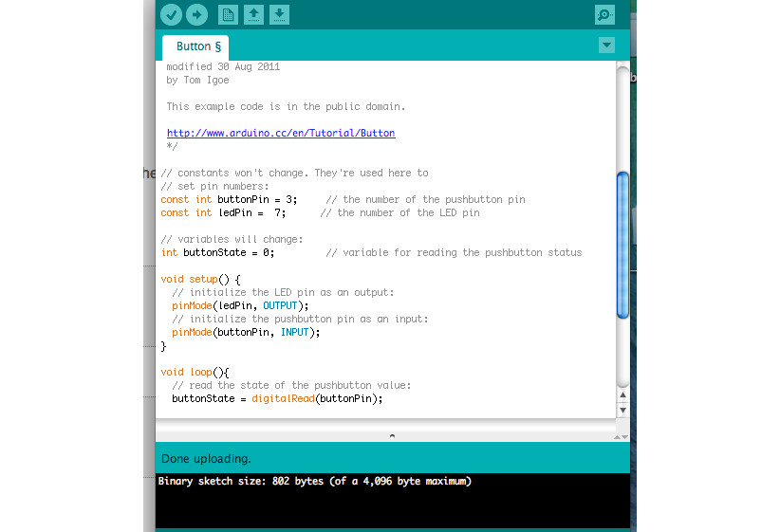Click the scrollbar down arrow
The image size is (780, 532).
(622, 411)
